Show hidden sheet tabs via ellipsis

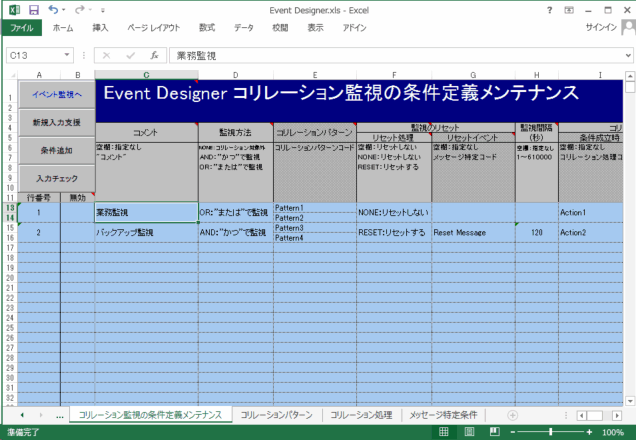pos(60,416)
